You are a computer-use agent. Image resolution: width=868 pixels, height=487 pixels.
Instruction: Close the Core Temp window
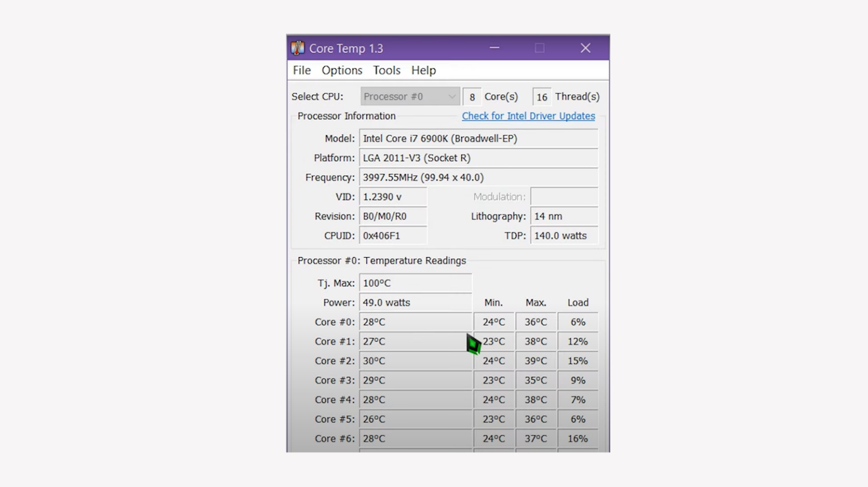585,48
